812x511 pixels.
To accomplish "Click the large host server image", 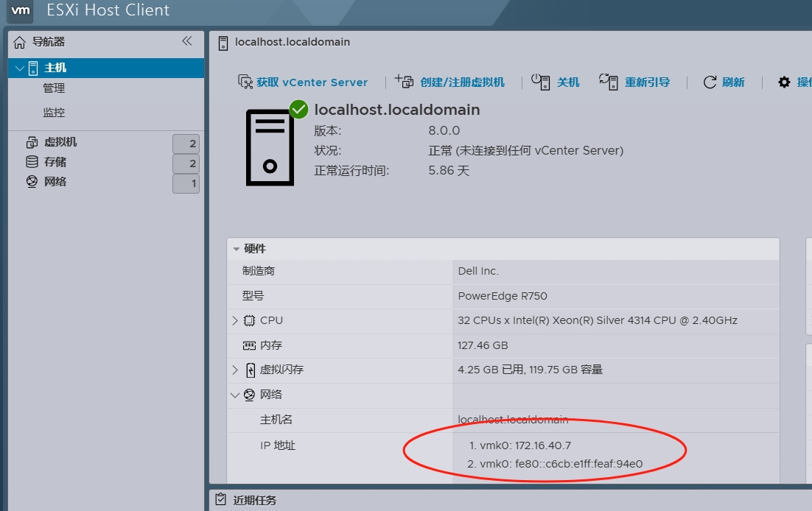I will coord(270,147).
